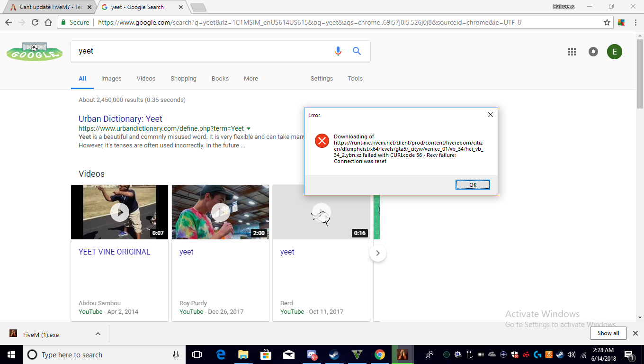
Task: Click the blue search magnifier icon
Action: 357,51
